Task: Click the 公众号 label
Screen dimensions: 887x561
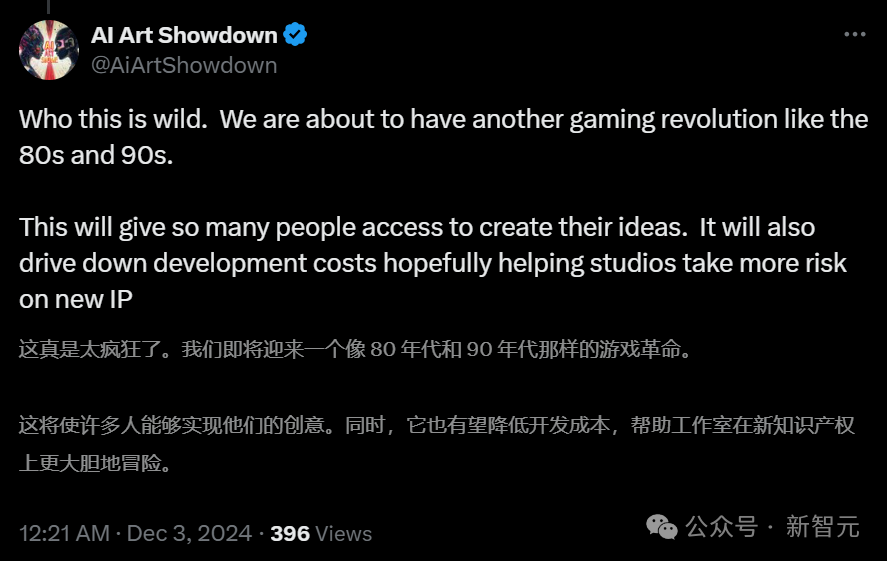Action: click(722, 527)
